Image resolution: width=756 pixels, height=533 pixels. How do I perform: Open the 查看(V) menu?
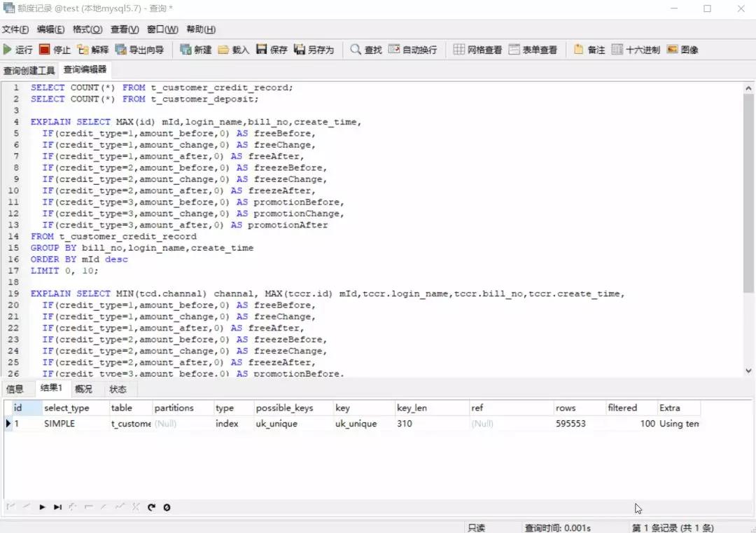click(125, 29)
